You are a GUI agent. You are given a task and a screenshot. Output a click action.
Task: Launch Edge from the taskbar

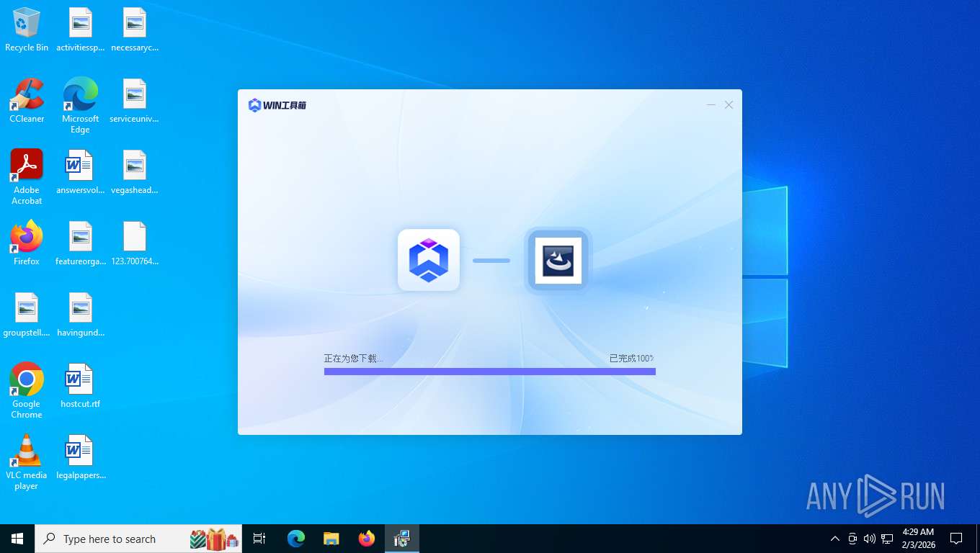coord(296,539)
